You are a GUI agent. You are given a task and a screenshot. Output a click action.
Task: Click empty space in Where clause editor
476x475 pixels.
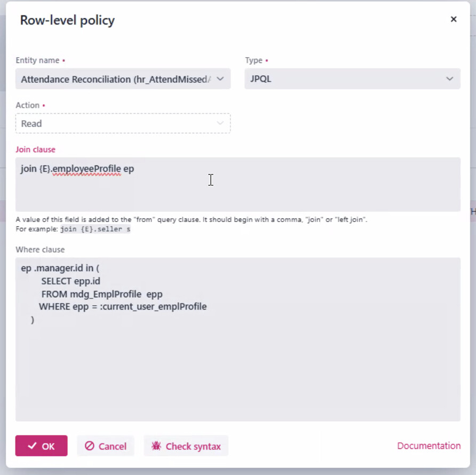click(x=237, y=374)
